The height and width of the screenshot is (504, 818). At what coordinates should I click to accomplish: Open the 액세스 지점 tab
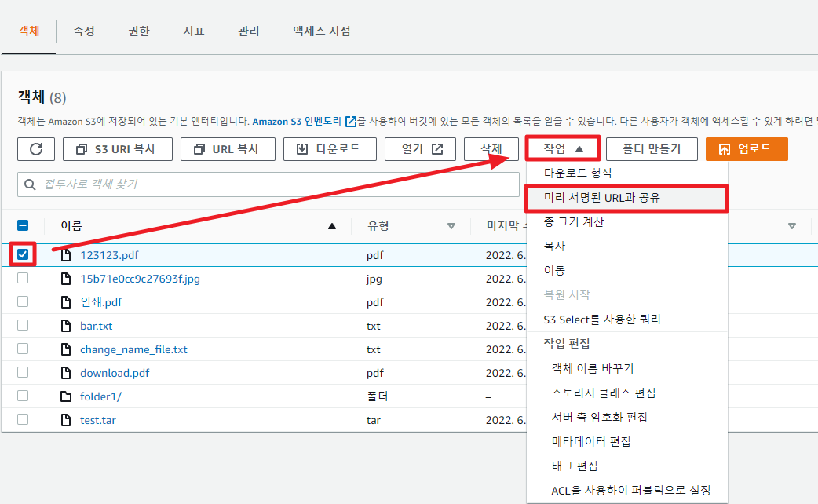coord(321,31)
